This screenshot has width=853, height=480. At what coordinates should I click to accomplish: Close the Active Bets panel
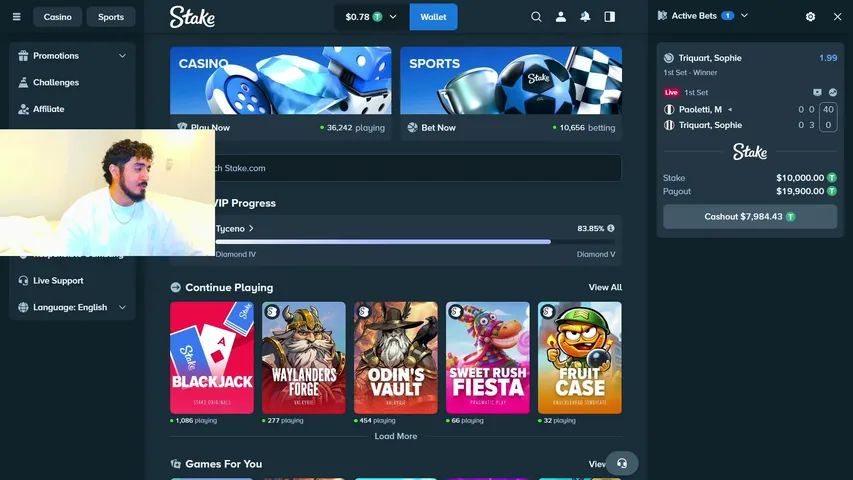tap(837, 17)
